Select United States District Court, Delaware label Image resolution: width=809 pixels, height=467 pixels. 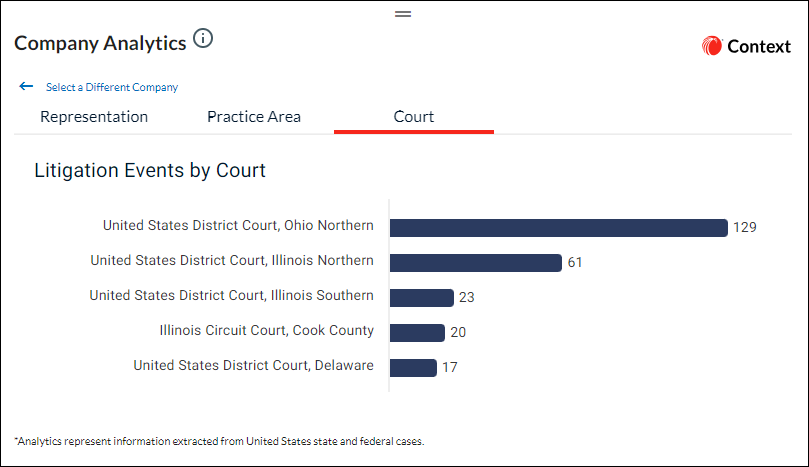pyautogui.click(x=254, y=366)
